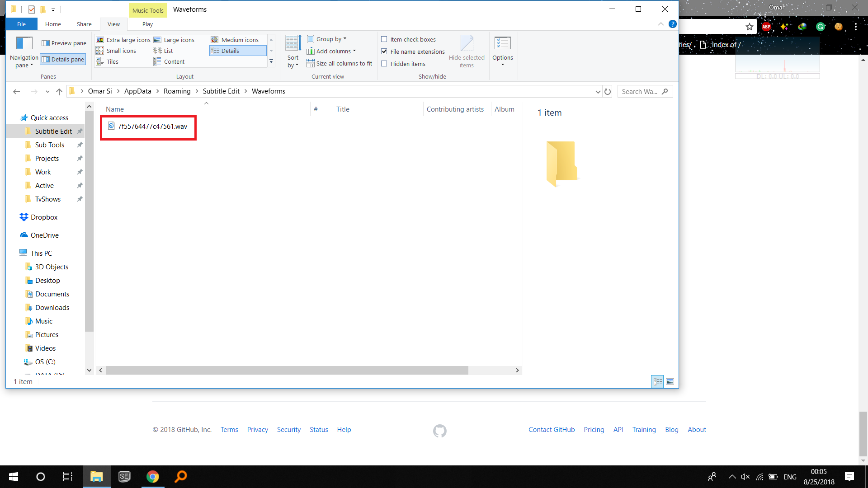The height and width of the screenshot is (488, 868).
Task: Open the Group by dropdown
Action: coord(327,39)
